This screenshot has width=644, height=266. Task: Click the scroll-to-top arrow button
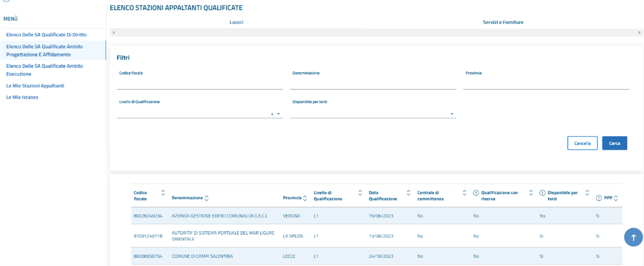633,237
